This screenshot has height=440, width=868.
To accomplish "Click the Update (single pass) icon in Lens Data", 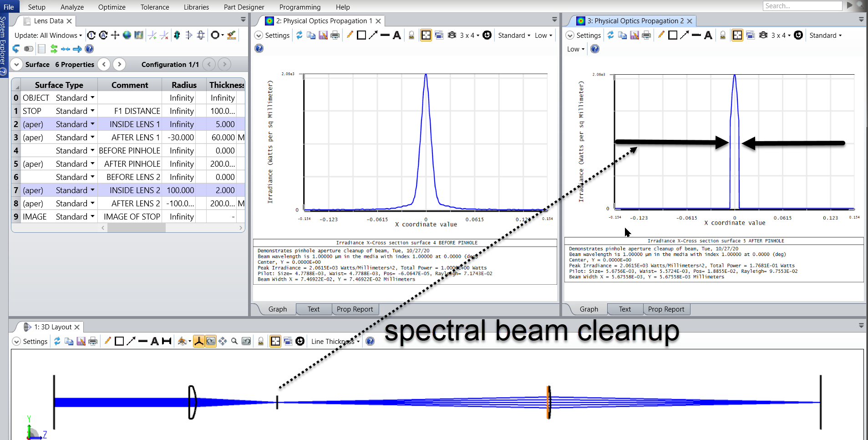I will [91, 35].
